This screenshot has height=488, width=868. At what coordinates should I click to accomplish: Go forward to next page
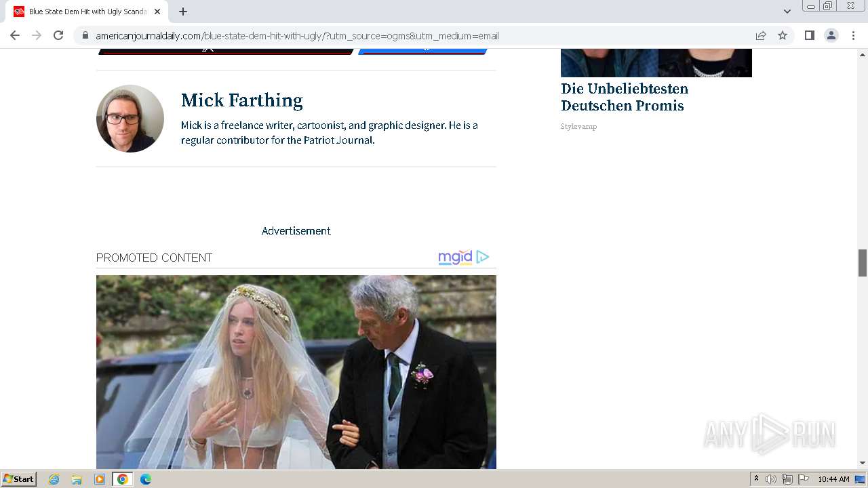coord(37,35)
